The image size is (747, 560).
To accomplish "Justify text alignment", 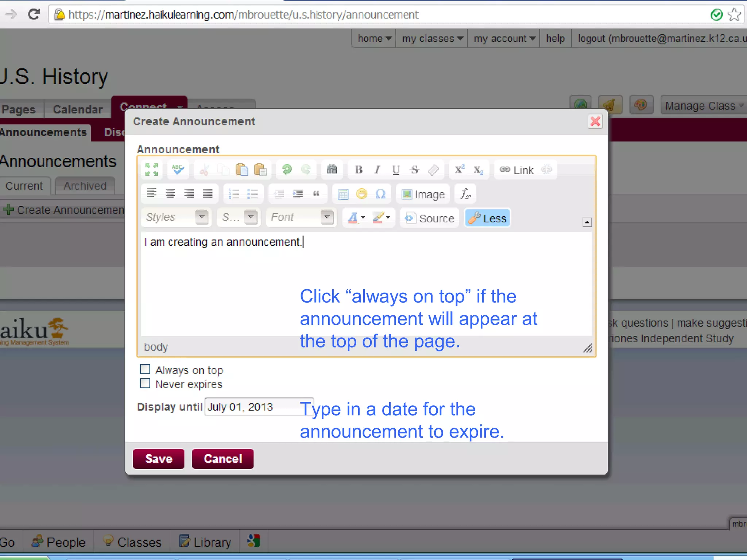I will pyautogui.click(x=208, y=193).
